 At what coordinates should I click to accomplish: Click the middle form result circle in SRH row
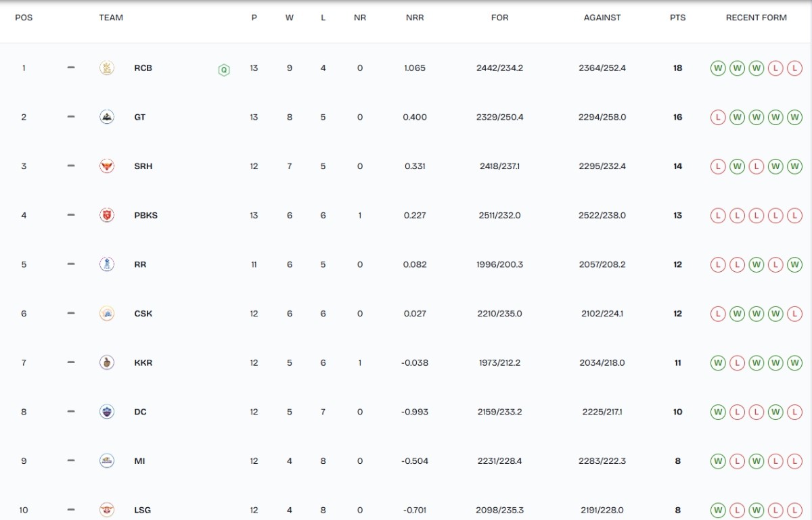click(757, 166)
